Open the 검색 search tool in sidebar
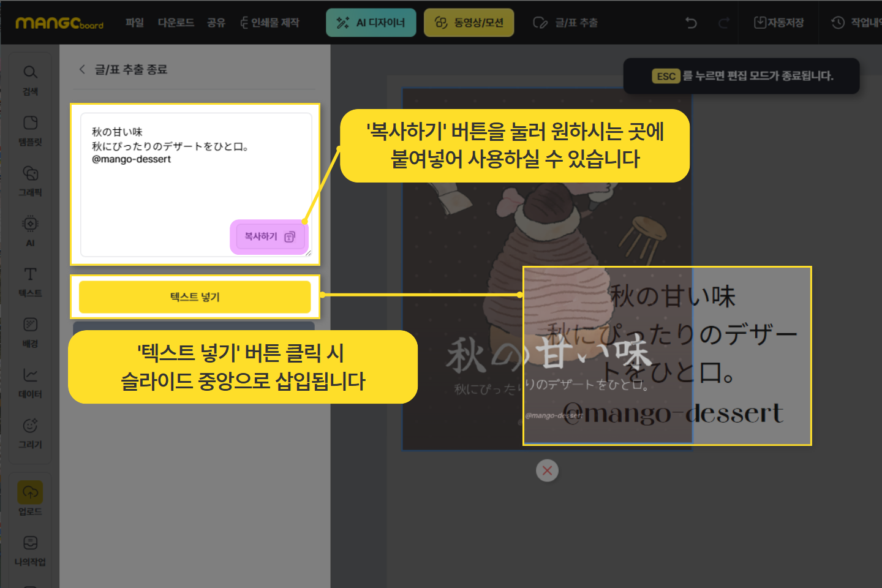The image size is (882, 588). [x=30, y=80]
